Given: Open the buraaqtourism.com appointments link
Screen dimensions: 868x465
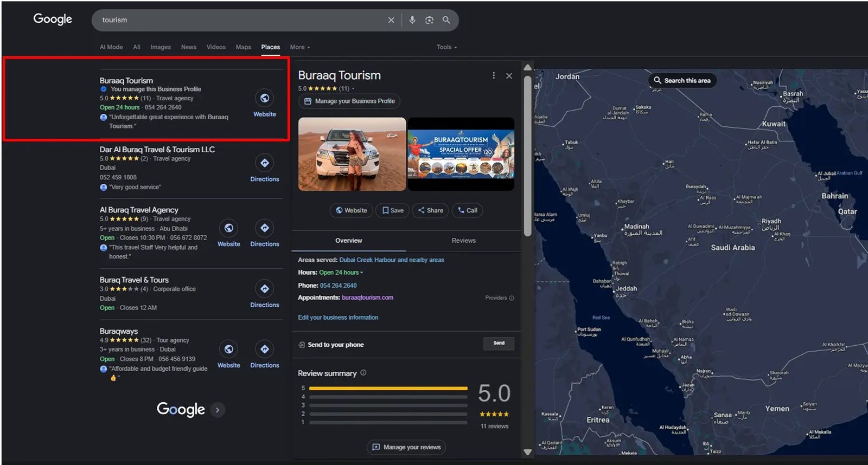Looking at the screenshot, I should pos(367,298).
